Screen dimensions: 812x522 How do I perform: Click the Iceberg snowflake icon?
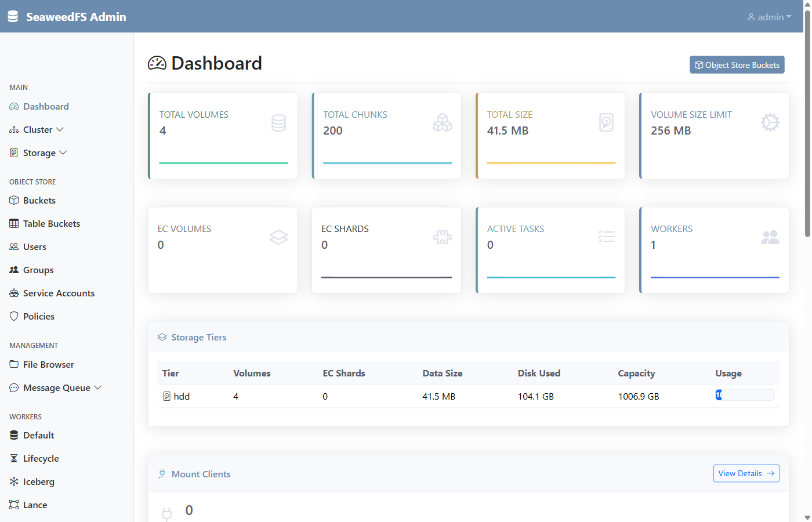tap(14, 482)
